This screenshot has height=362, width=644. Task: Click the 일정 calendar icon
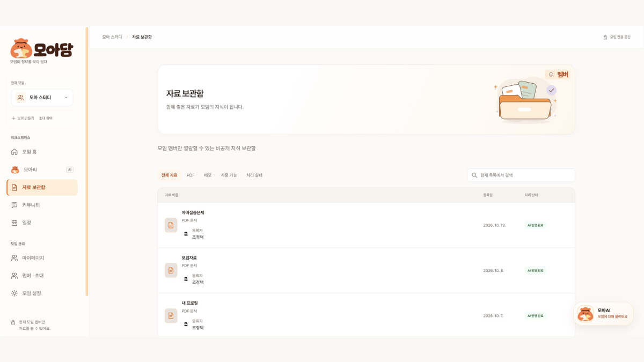point(14,223)
